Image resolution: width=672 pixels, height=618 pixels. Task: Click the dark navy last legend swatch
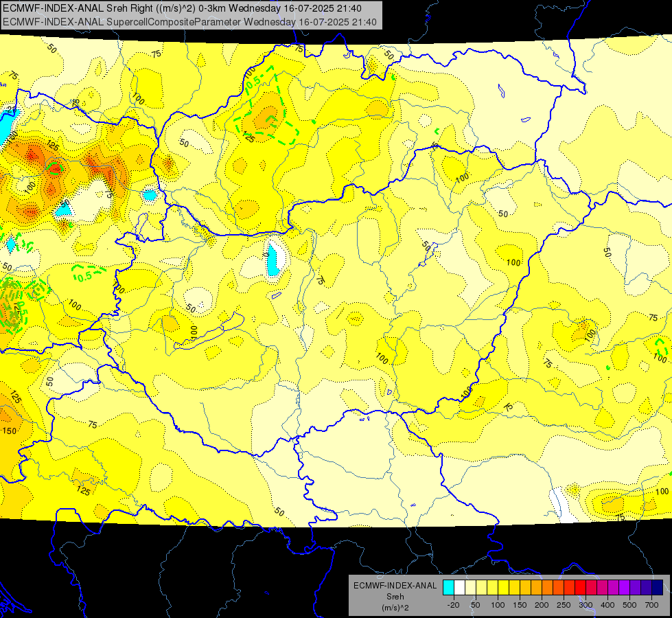[x=658, y=587]
